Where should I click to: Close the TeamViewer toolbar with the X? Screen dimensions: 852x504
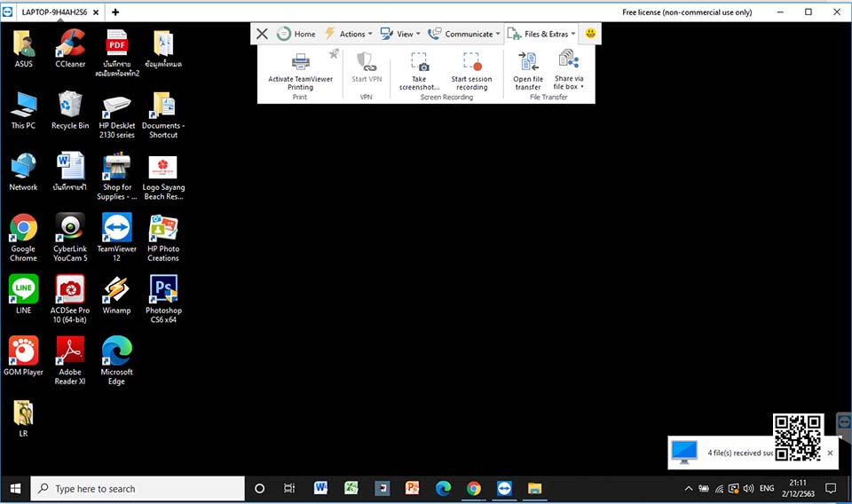[262, 34]
